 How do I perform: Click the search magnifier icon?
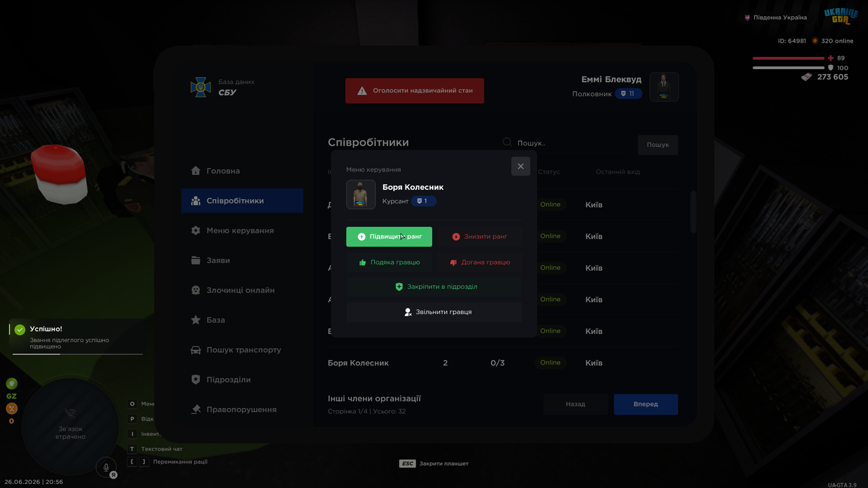[507, 142]
